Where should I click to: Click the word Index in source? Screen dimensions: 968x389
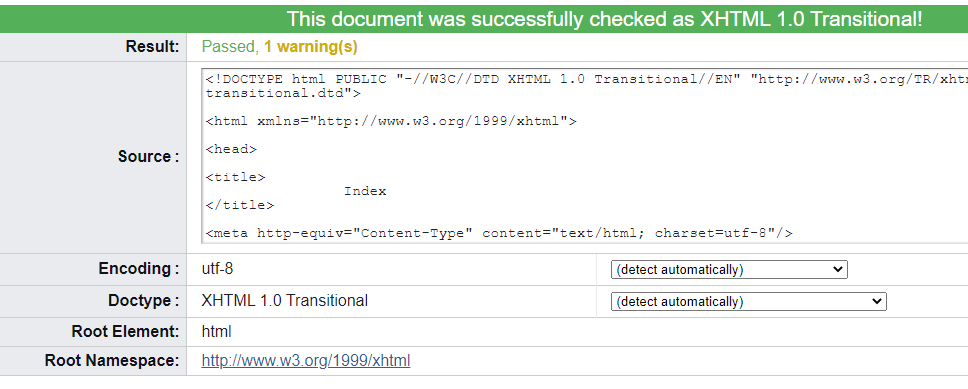pyautogui.click(x=365, y=191)
